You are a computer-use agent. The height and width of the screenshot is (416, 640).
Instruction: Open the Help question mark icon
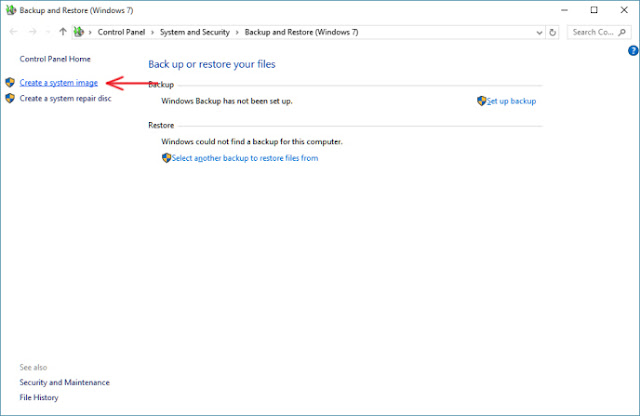[633, 51]
